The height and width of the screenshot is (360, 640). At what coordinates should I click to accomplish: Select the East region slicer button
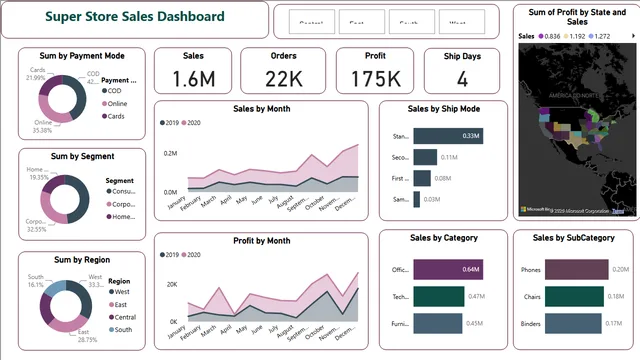[362, 22]
